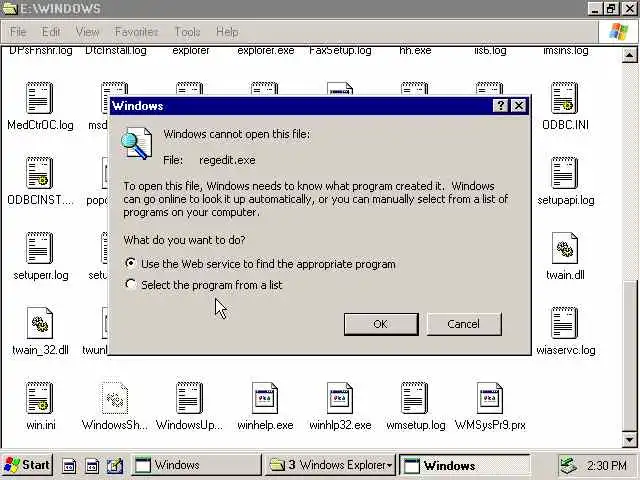Click the 2:30 PM clock
Screen dimensions: 640x480
coord(607,465)
